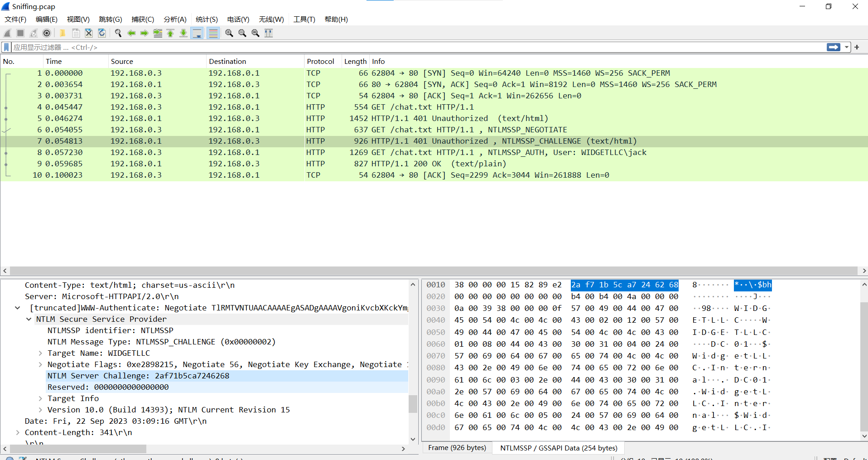Collapse NTLM Secure Service Provider node
The width and height of the screenshot is (868, 460).
click(29, 319)
